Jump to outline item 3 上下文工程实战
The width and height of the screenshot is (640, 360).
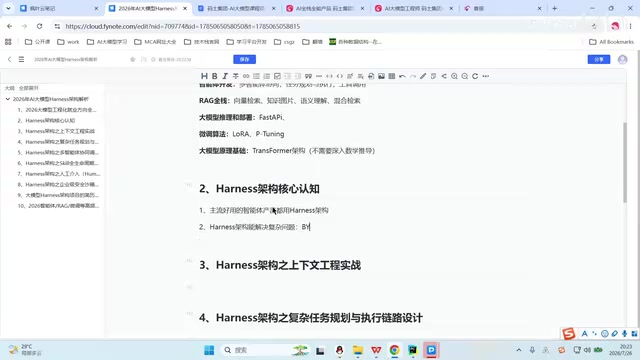click(56, 131)
